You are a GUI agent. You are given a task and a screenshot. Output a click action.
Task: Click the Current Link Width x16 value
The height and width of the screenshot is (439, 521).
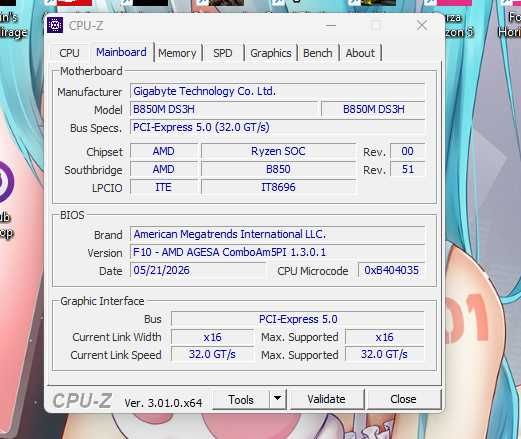click(212, 337)
